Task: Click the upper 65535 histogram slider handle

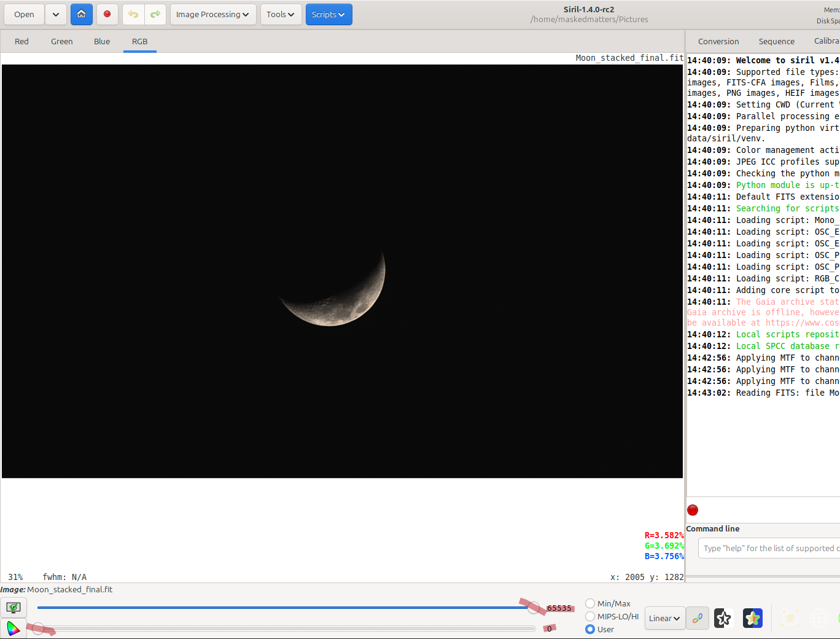Action: pyautogui.click(x=534, y=608)
